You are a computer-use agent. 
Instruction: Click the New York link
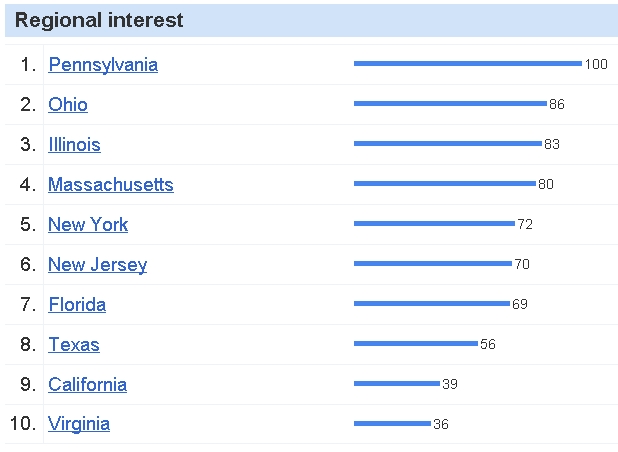88,225
